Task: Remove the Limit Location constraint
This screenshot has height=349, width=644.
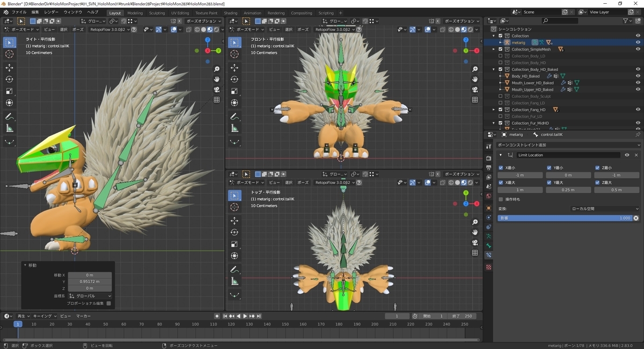Action: click(636, 155)
